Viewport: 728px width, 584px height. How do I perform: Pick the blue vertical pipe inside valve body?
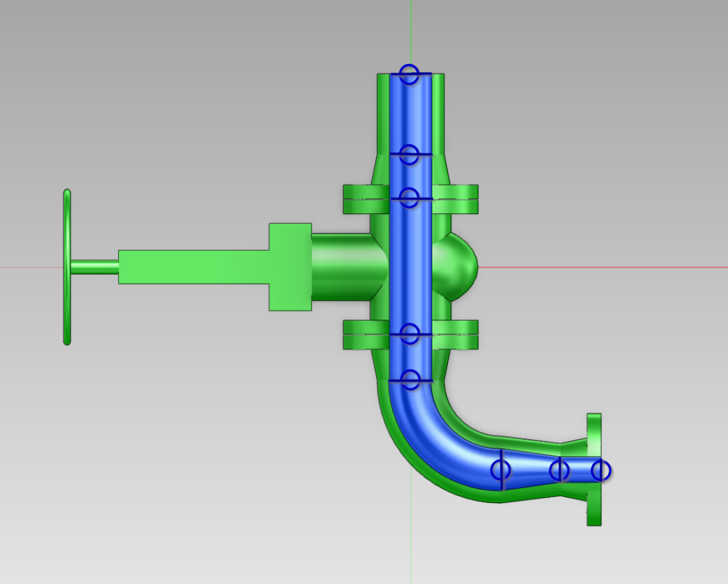410,266
